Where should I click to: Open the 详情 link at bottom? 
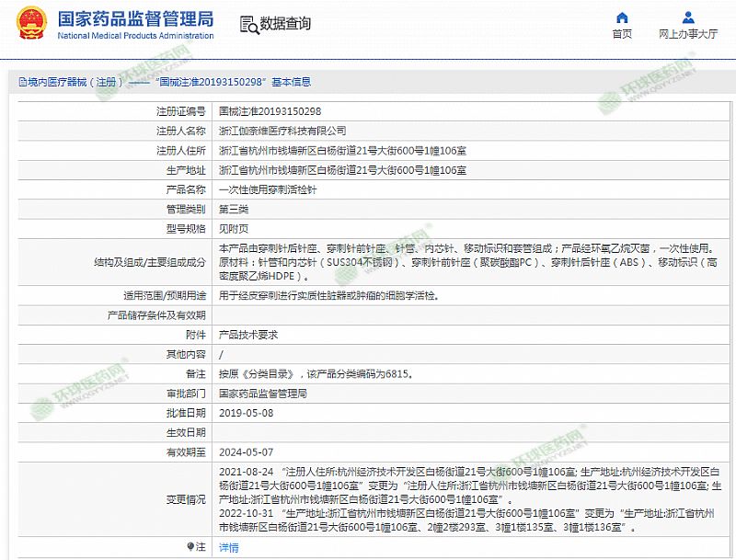(x=228, y=547)
